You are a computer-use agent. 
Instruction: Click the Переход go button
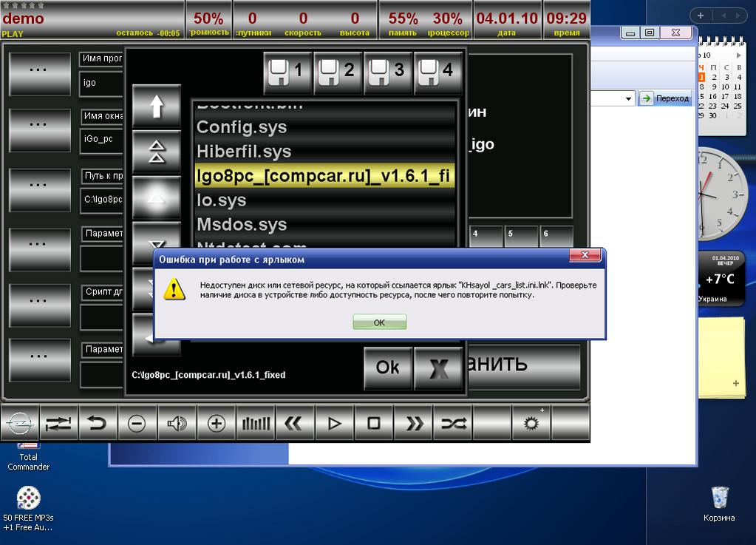pyautogui.click(x=665, y=98)
